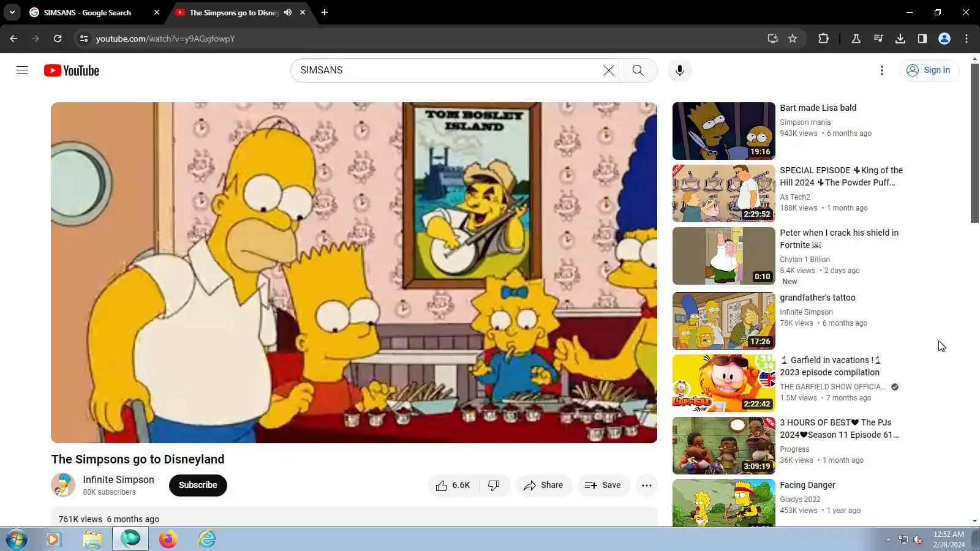
Task: Bookmark this page with the star
Action: coord(793,39)
